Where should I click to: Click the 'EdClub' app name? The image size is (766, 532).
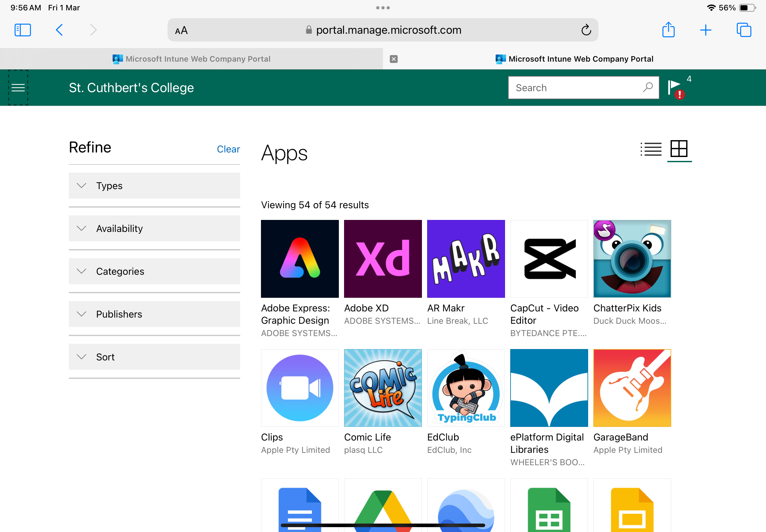[443, 437]
